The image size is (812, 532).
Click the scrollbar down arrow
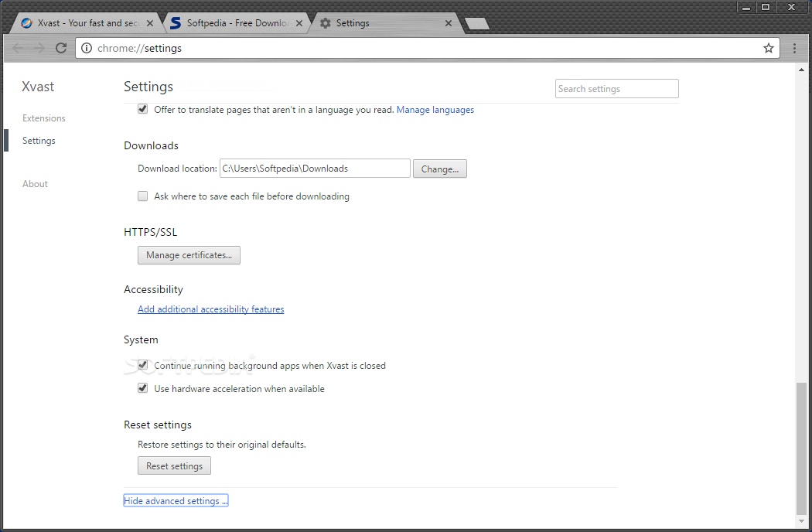click(x=801, y=521)
